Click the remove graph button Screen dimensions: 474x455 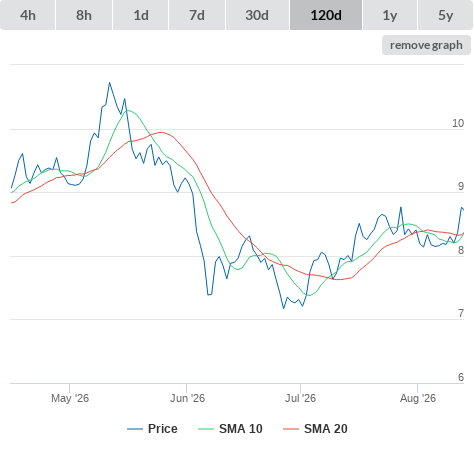[x=426, y=45]
